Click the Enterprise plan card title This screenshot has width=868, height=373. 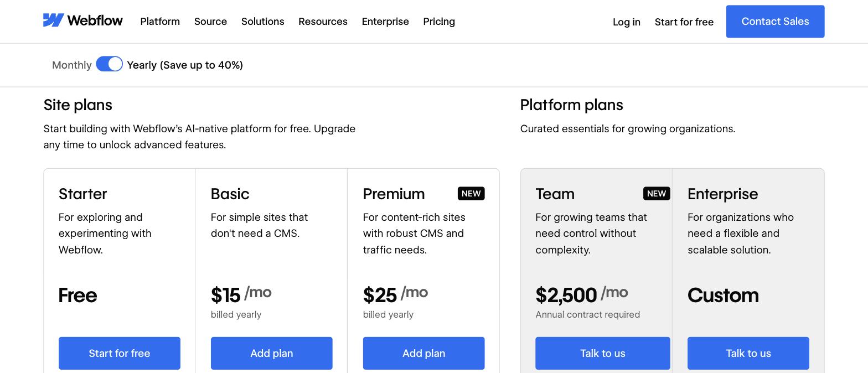722,194
